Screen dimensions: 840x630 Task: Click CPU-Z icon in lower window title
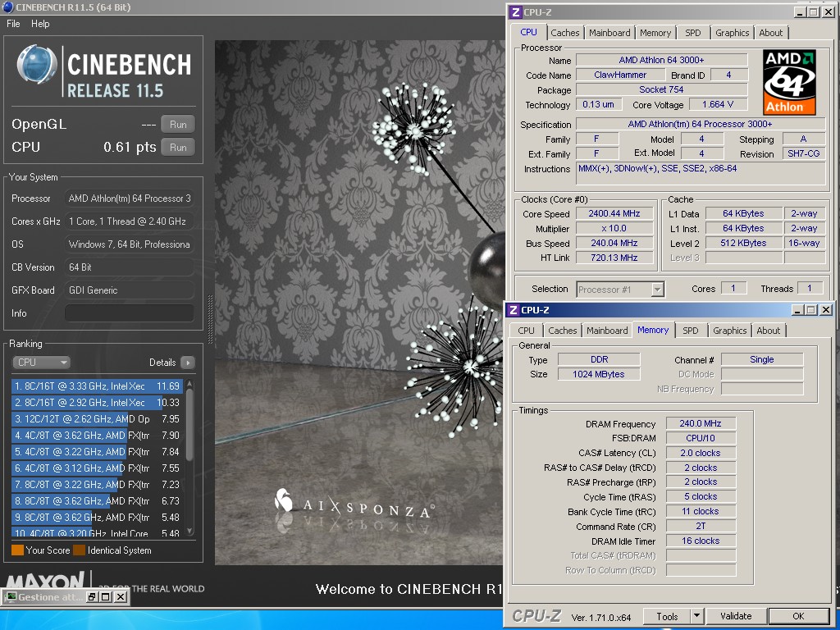click(514, 309)
